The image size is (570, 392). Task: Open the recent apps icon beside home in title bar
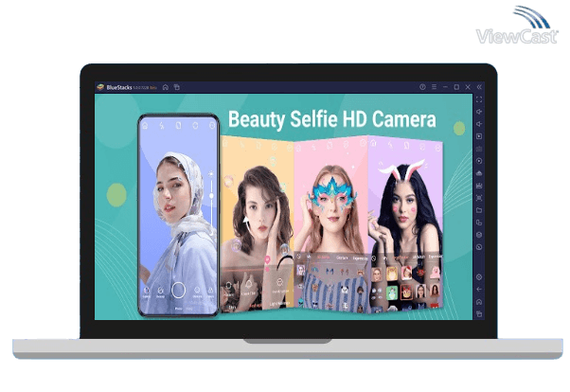pos(177,87)
